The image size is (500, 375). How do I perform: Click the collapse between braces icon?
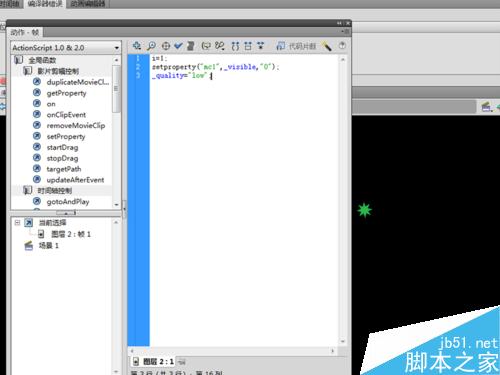pos(235,46)
